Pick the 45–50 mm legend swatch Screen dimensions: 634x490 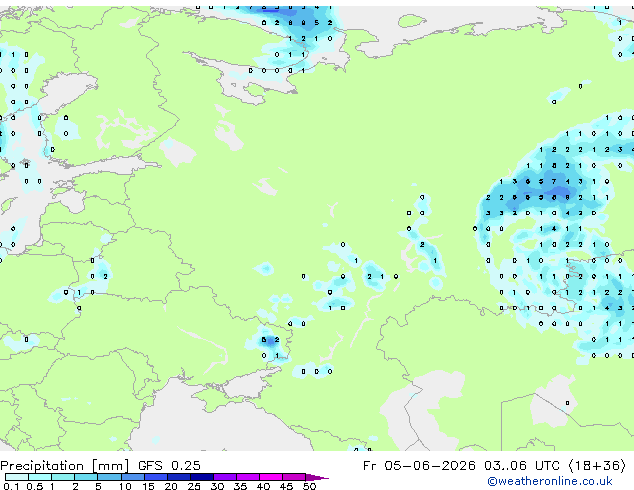[294, 477]
